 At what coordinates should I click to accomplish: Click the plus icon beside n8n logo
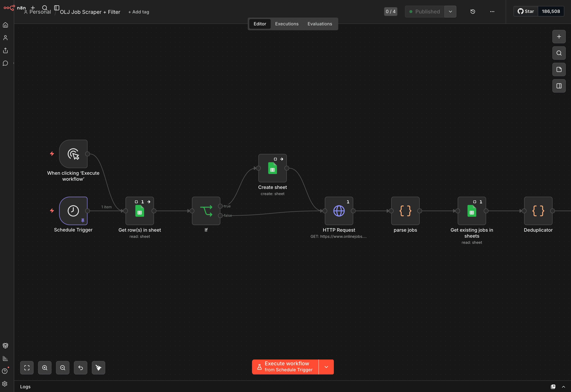click(x=33, y=8)
